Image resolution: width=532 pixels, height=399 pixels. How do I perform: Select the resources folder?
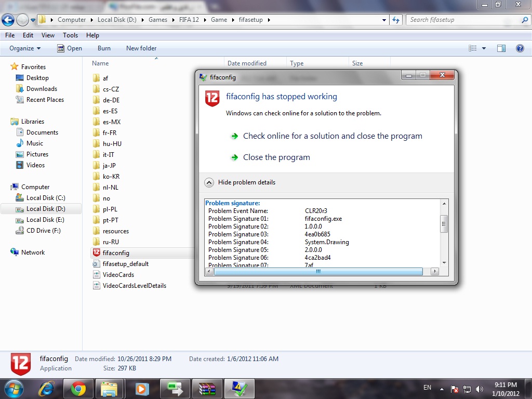[116, 231]
